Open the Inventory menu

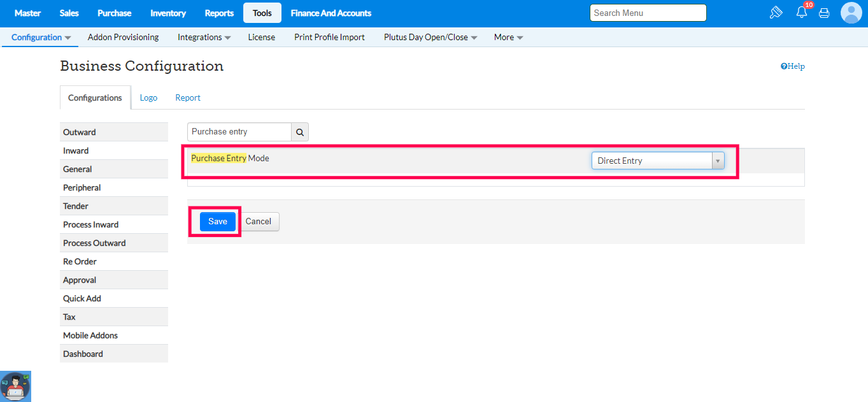[168, 13]
